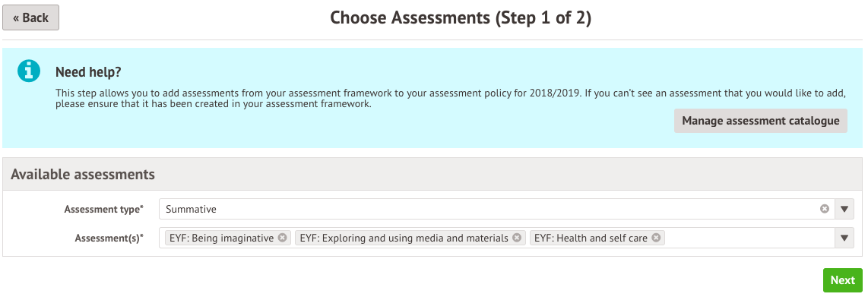Open Manage assessment catalogue

761,121
